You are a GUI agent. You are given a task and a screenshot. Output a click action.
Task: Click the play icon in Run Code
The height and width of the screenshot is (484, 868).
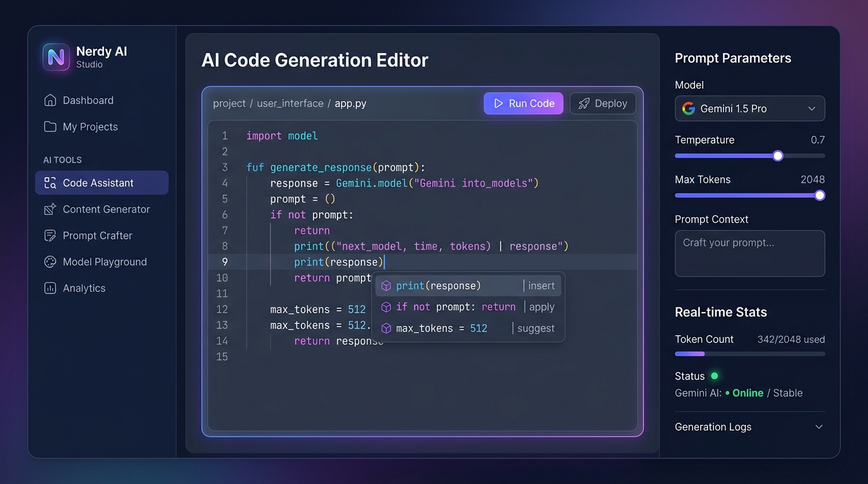pos(498,103)
